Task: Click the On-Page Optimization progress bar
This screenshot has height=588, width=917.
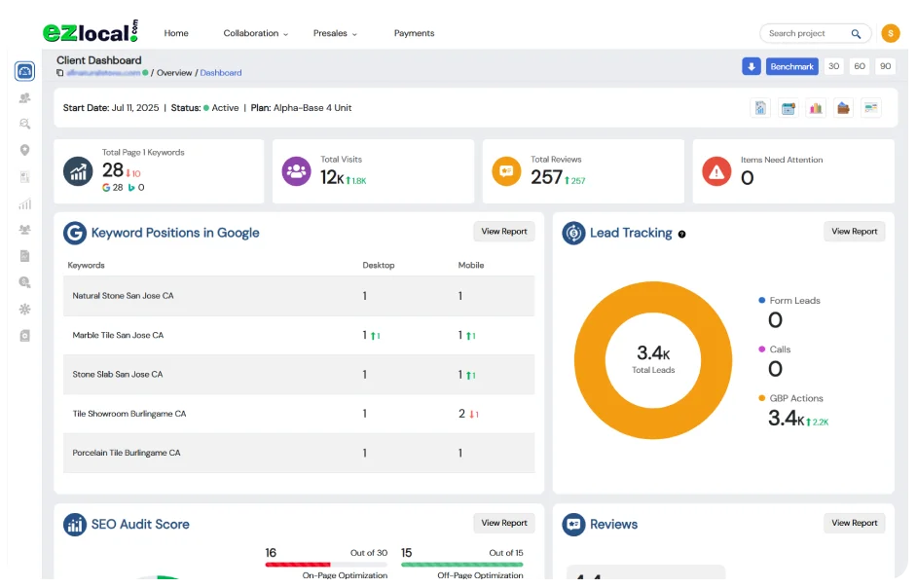Action: 329,563
